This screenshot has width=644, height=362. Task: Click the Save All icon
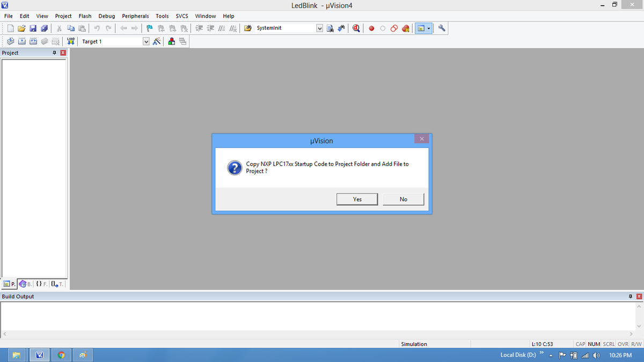(43, 28)
